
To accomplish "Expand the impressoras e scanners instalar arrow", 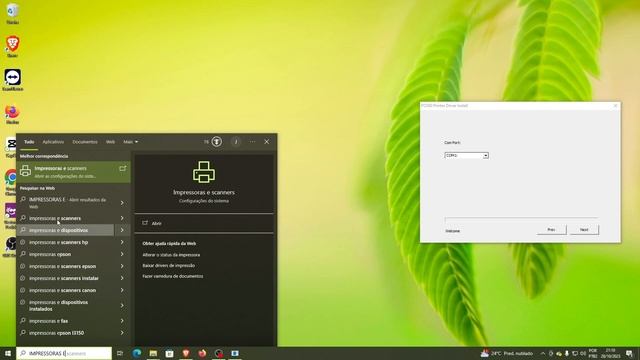I will coord(122,278).
